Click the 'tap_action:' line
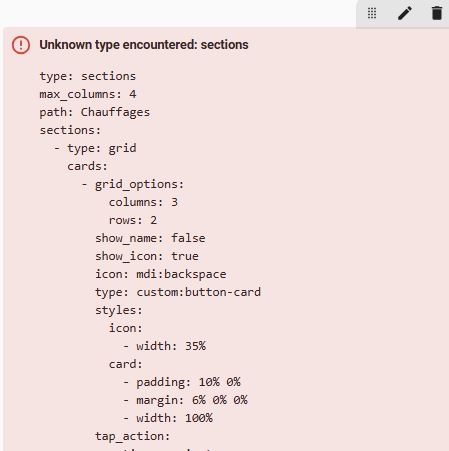The height and width of the screenshot is (451, 449). (133, 436)
